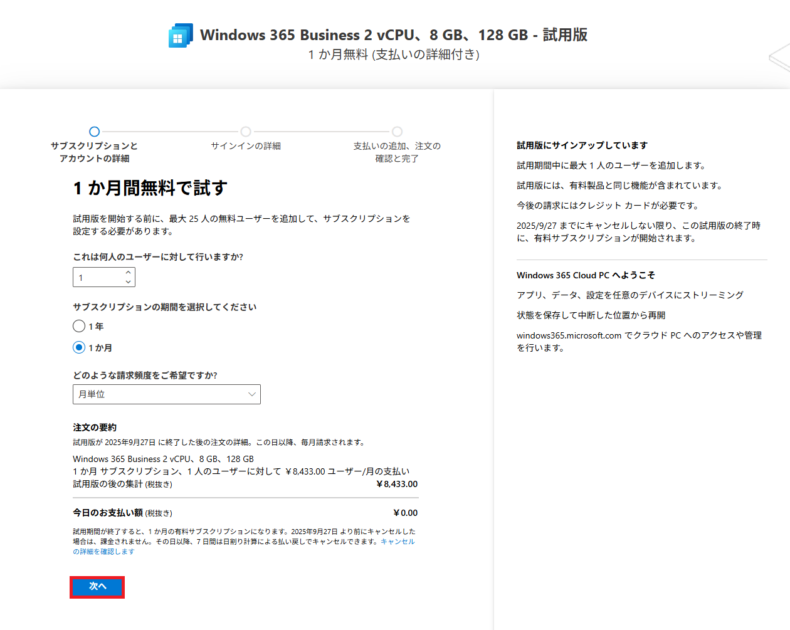790x630 pixels.
Task: Click Windows 365 Cloud PC へようこそ heading
Action: (585, 275)
